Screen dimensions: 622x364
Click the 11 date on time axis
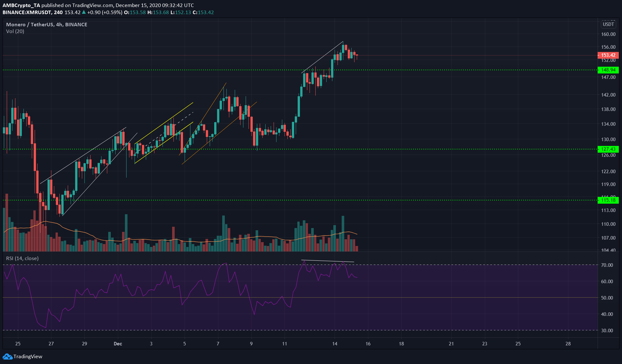click(x=285, y=343)
